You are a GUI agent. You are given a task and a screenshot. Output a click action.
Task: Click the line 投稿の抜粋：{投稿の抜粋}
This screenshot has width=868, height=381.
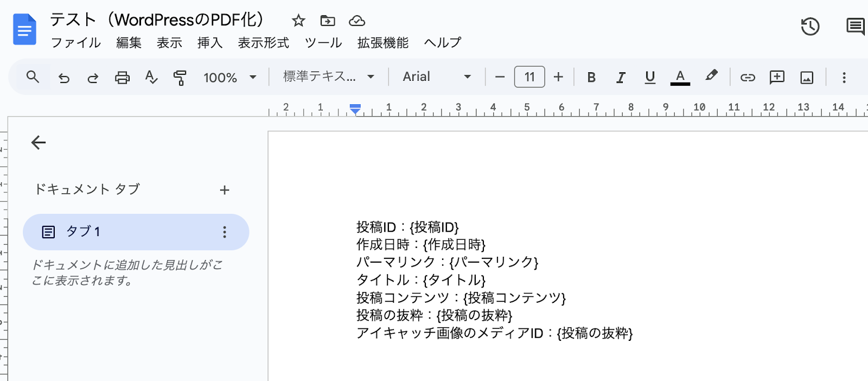click(x=434, y=315)
